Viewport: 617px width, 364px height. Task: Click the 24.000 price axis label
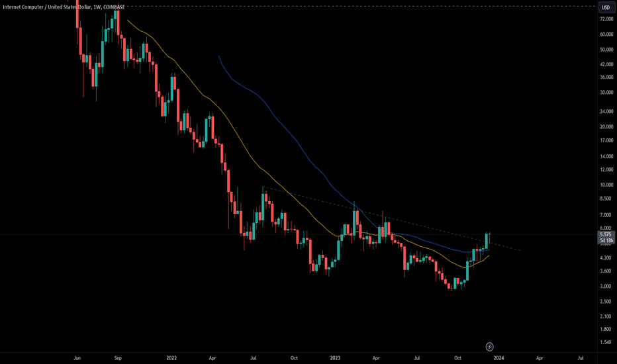(x=606, y=111)
